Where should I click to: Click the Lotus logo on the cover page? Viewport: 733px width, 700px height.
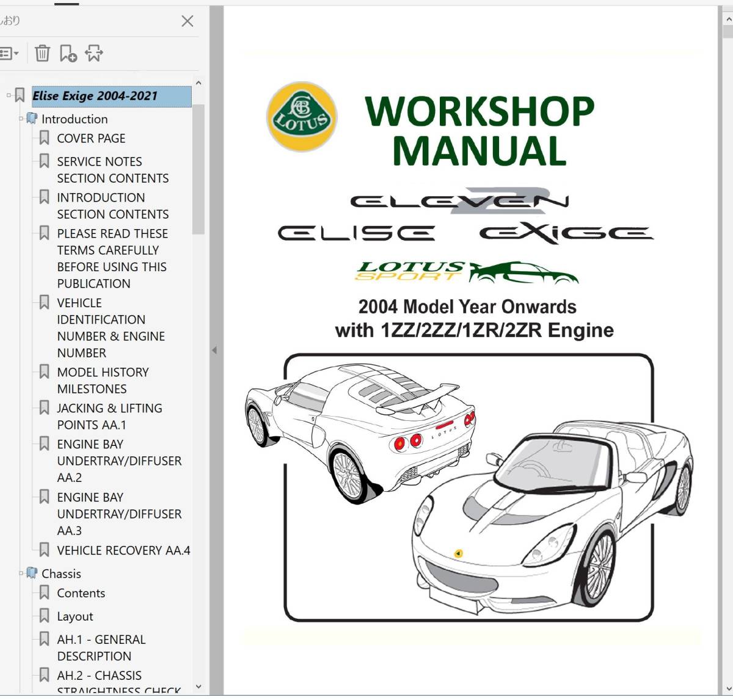(302, 117)
